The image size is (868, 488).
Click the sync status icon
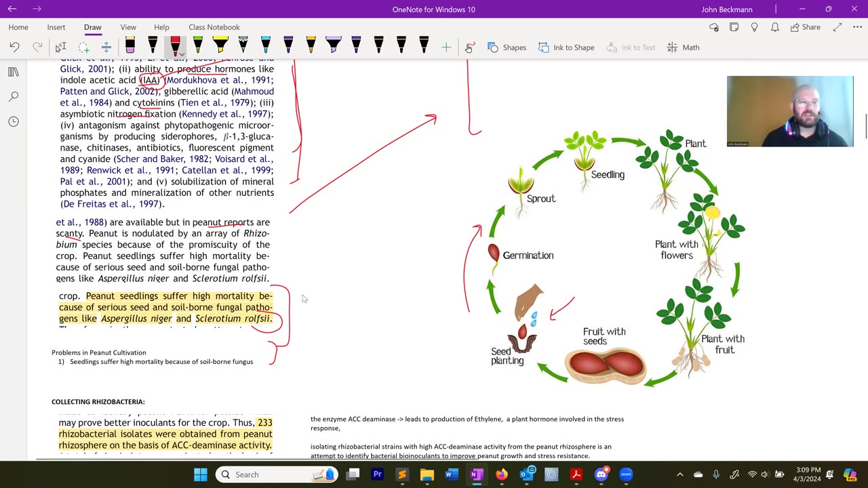[x=713, y=27]
